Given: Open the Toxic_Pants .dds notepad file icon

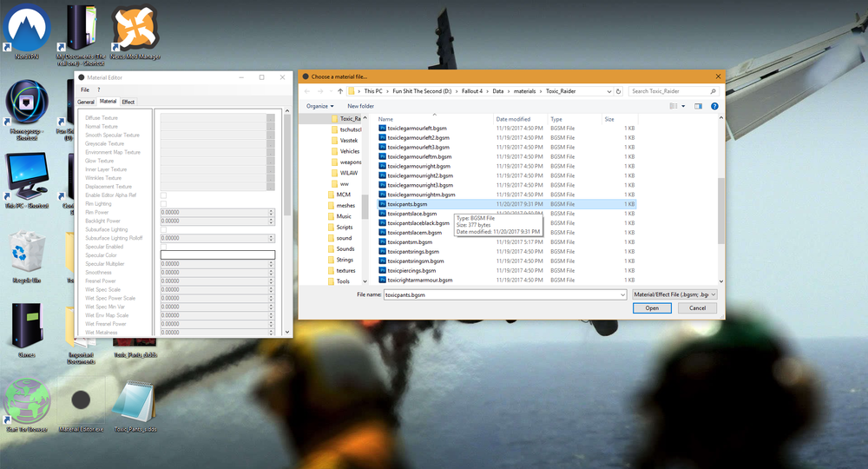Looking at the screenshot, I should (x=135, y=404).
